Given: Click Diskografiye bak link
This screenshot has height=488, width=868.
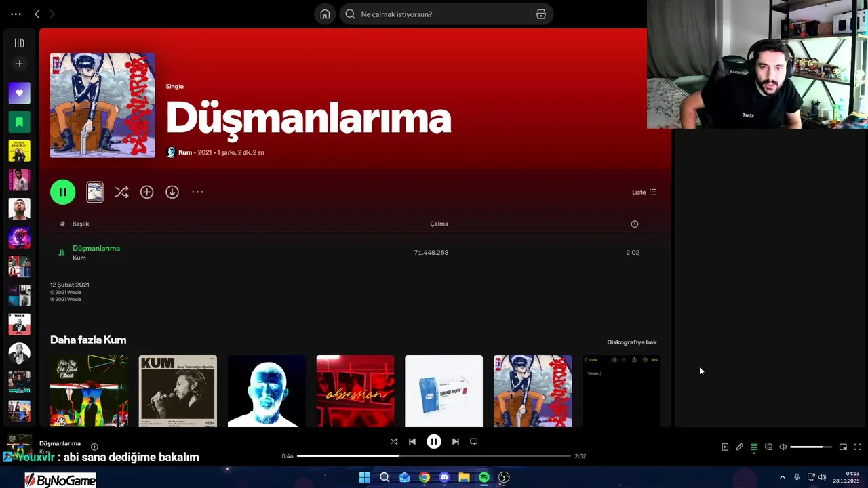Looking at the screenshot, I should click(x=632, y=342).
